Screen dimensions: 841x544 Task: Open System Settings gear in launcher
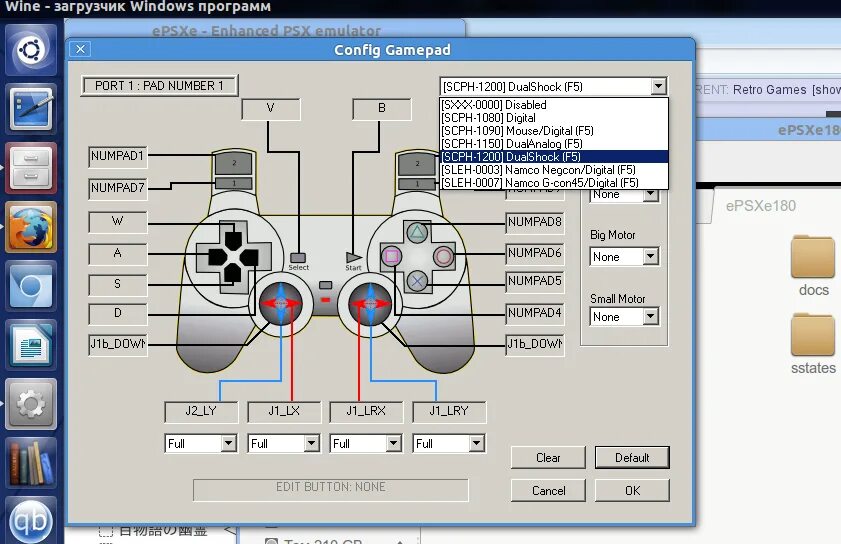coord(31,404)
